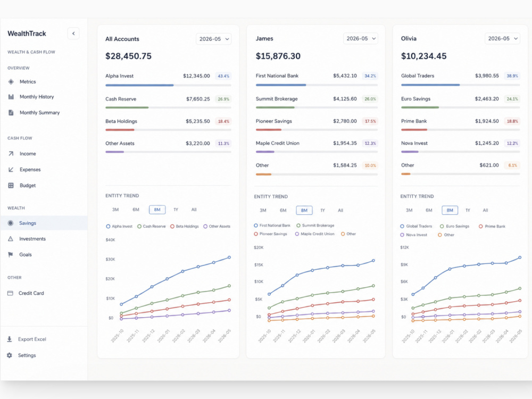532x399 pixels.
Task: Click the Savings circle icon
Action: [x=11, y=223]
